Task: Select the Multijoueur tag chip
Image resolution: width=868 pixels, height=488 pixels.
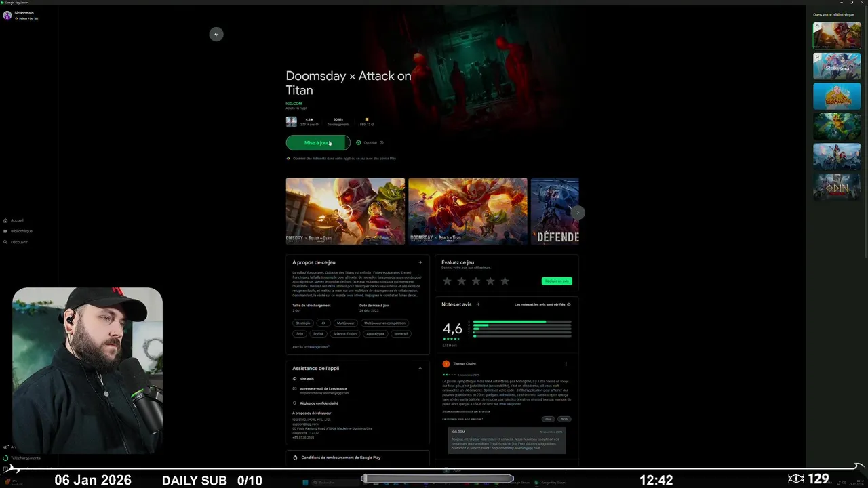Action: pyautogui.click(x=346, y=323)
